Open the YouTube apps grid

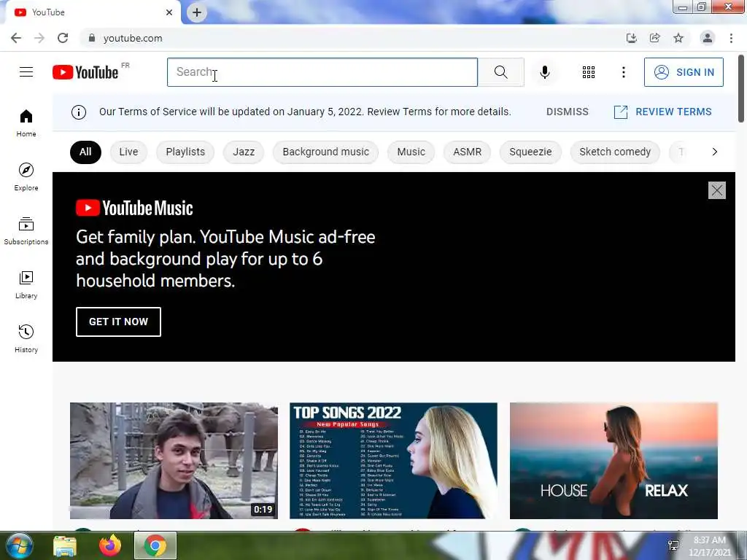[x=589, y=72]
